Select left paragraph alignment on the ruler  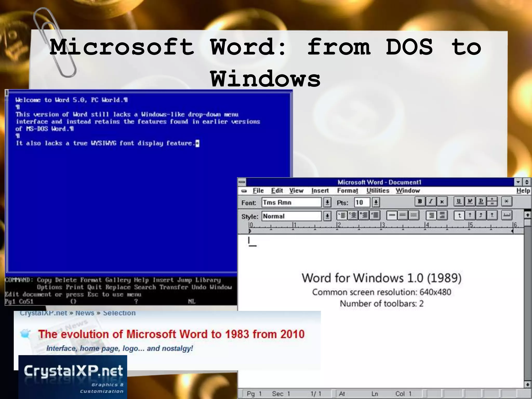click(x=342, y=215)
